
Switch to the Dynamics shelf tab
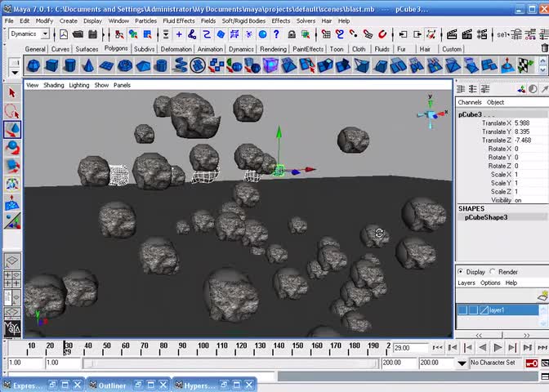click(241, 49)
